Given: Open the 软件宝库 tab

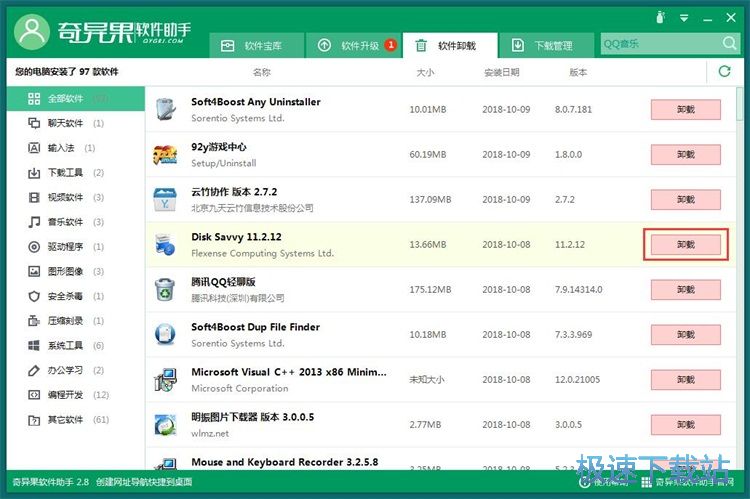Looking at the screenshot, I should 256,45.
